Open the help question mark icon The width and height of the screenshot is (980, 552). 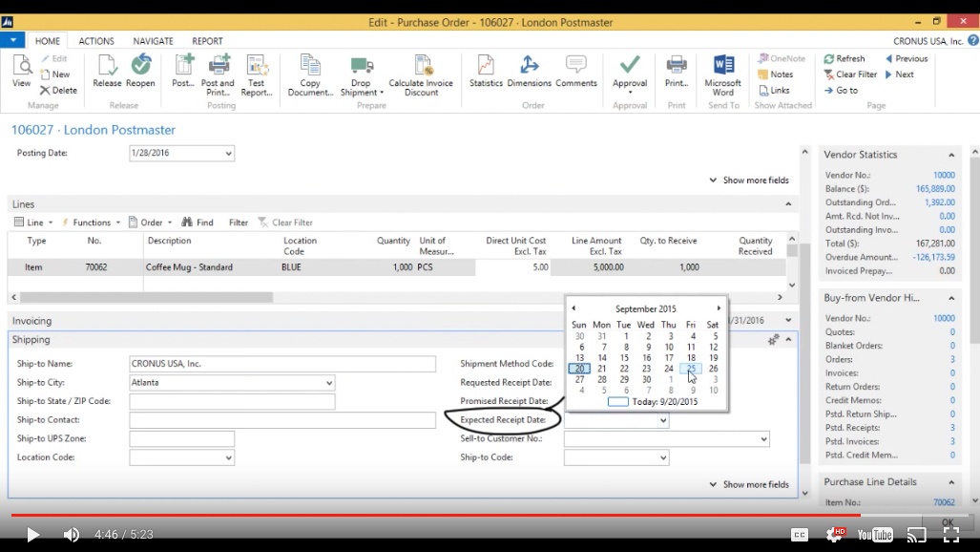coord(973,40)
